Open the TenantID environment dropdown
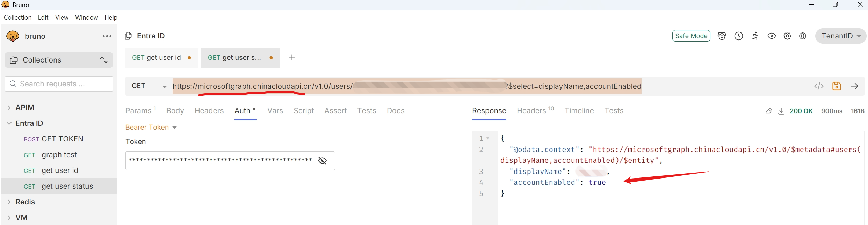This screenshot has width=868, height=225. [x=840, y=36]
